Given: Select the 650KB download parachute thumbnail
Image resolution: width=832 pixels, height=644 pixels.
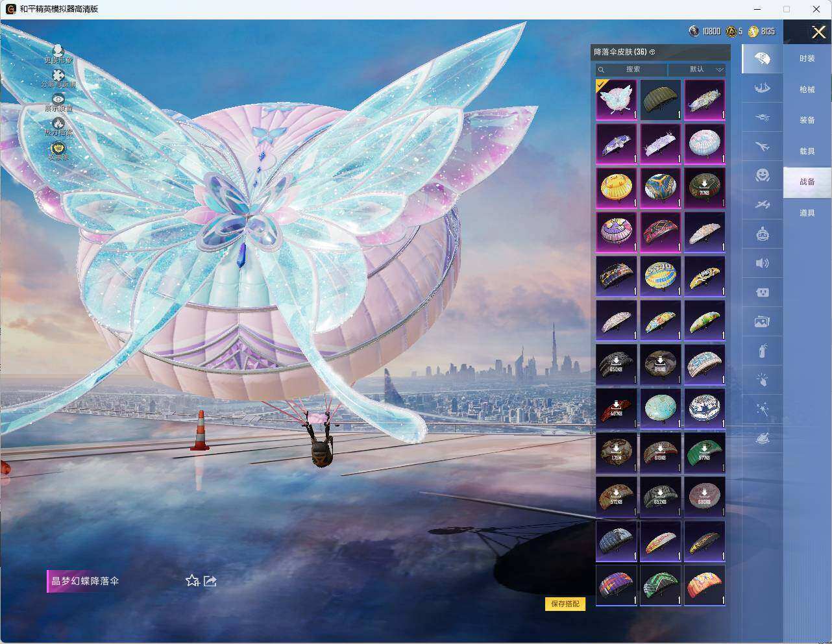Looking at the screenshot, I should click(x=616, y=364).
